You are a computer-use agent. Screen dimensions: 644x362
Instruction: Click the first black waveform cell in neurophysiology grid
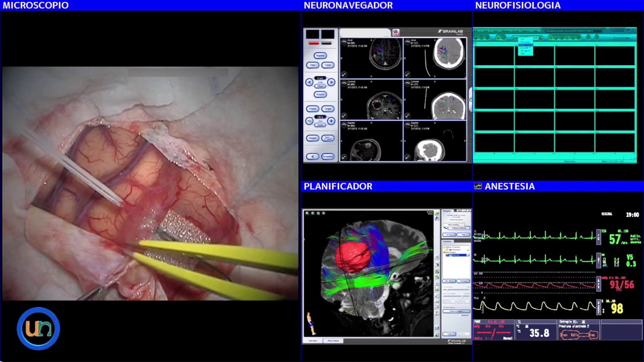click(495, 55)
